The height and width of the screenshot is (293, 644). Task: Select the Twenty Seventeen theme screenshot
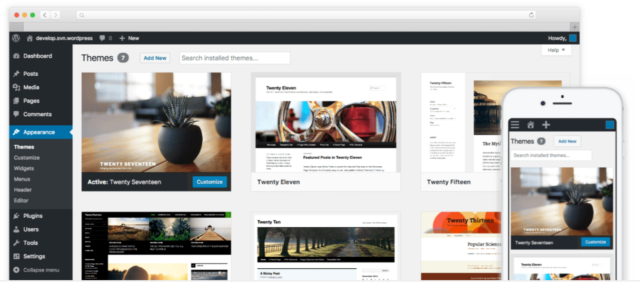(156, 122)
